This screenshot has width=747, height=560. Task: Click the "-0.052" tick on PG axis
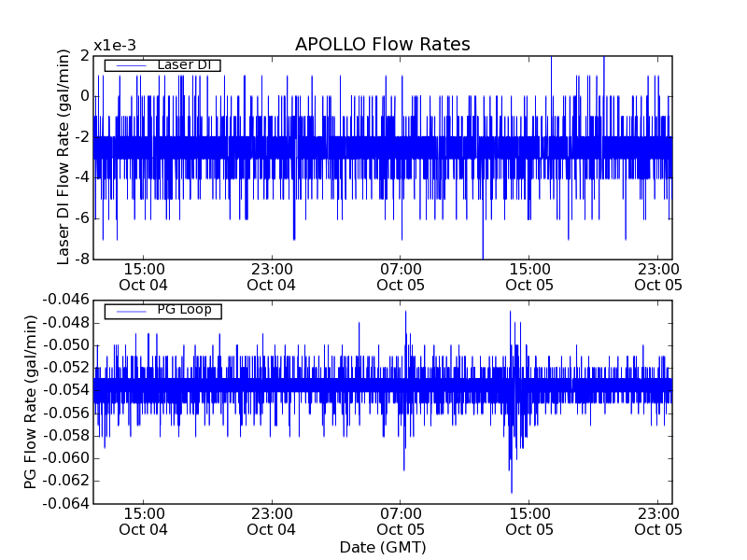click(x=65, y=368)
